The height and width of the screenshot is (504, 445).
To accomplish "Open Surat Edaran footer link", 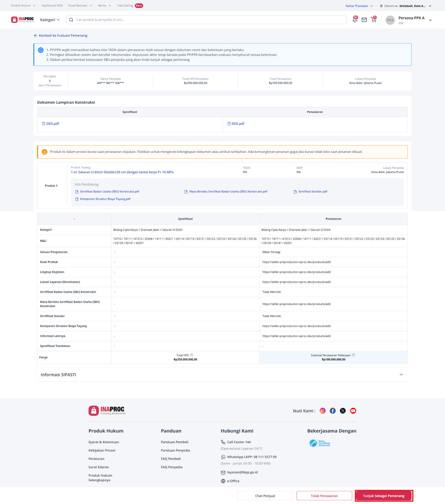I will coord(99,467).
